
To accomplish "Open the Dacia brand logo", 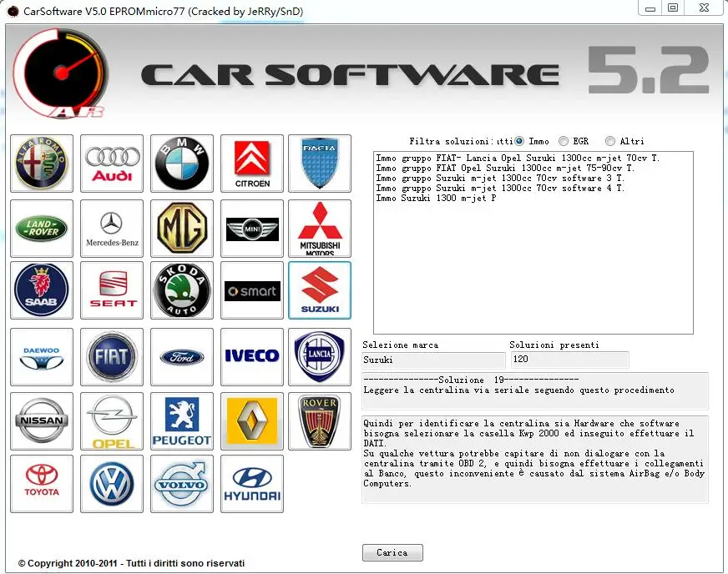I will [x=320, y=164].
